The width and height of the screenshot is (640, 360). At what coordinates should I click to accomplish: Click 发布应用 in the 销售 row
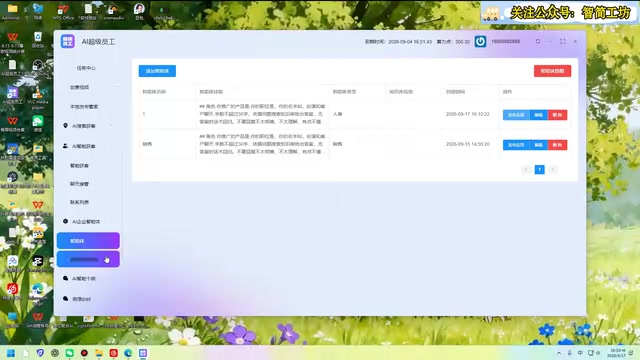click(516, 145)
